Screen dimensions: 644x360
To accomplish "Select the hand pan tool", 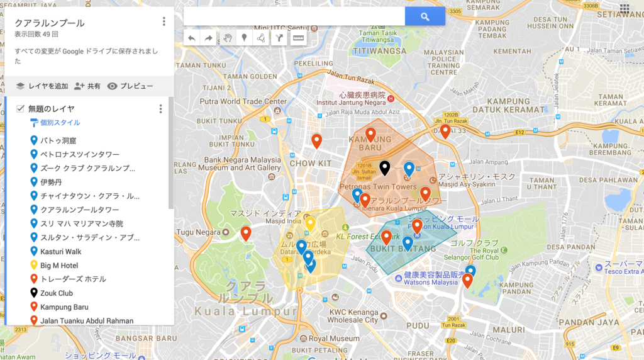I will click(x=228, y=38).
